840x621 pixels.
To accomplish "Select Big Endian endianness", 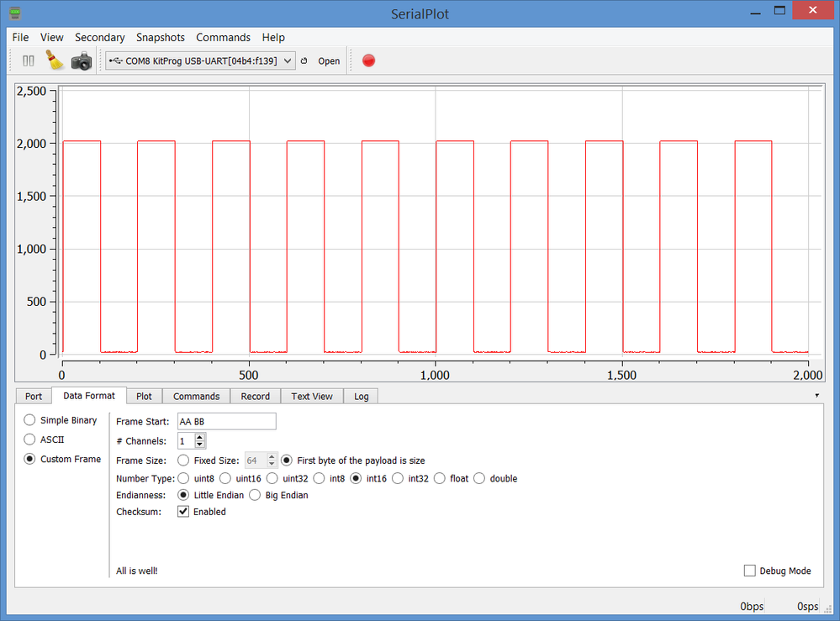I will click(x=255, y=495).
